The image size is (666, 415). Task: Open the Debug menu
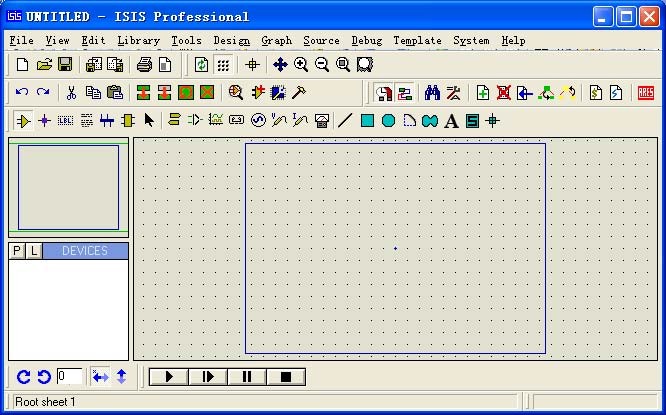(367, 41)
